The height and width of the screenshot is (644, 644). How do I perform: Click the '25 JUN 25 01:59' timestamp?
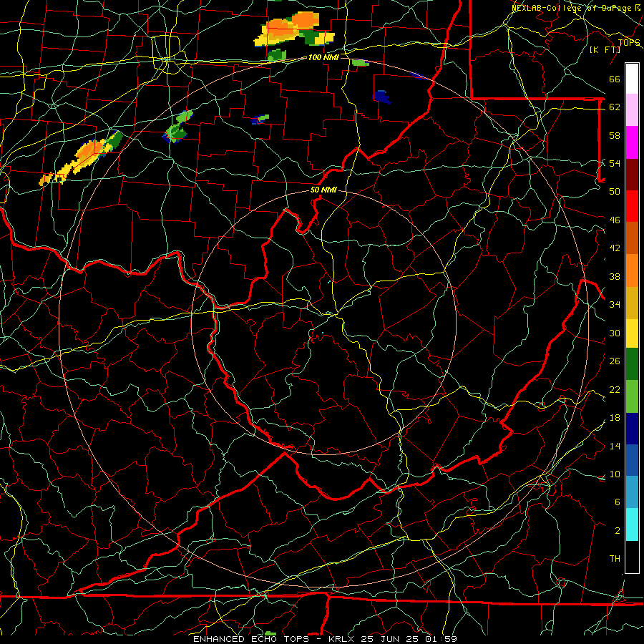(x=409, y=639)
